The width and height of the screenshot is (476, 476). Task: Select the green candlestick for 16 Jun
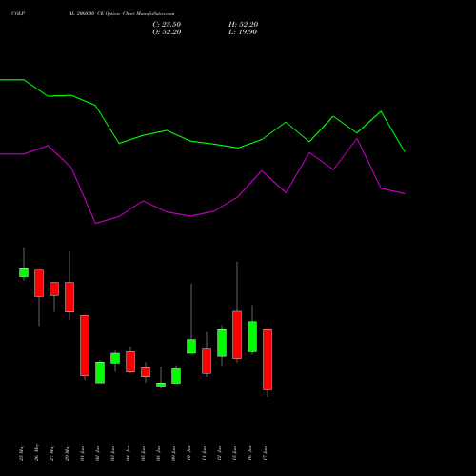coord(252,337)
